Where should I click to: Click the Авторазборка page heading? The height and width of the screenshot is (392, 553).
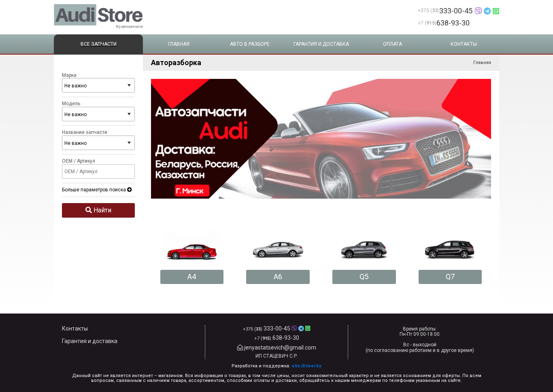176,63
